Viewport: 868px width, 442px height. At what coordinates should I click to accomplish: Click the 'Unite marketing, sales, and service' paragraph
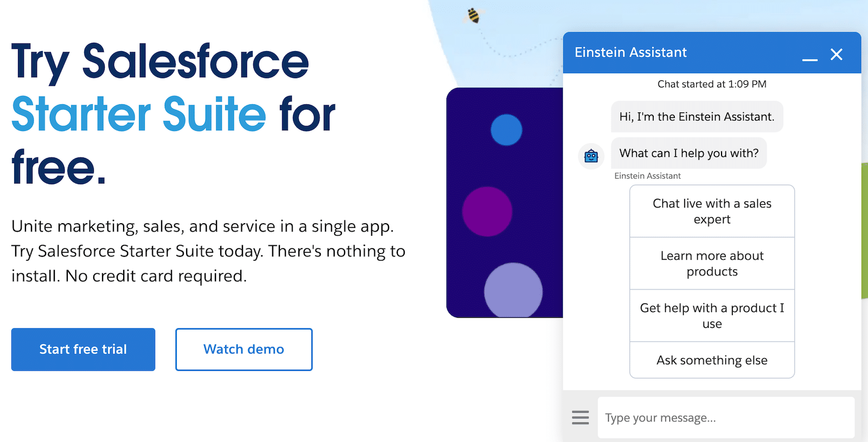[x=208, y=251]
